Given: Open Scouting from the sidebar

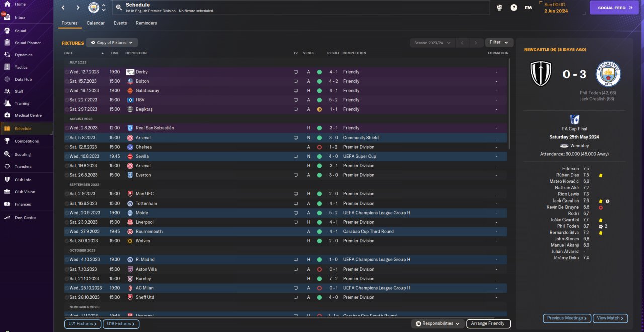Looking at the screenshot, I should [x=23, y=154].
